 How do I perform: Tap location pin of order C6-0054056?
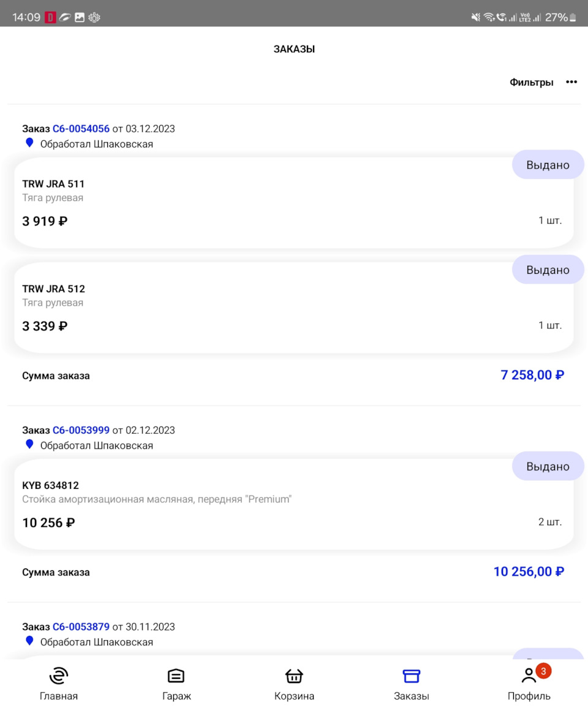coord(29,143)
